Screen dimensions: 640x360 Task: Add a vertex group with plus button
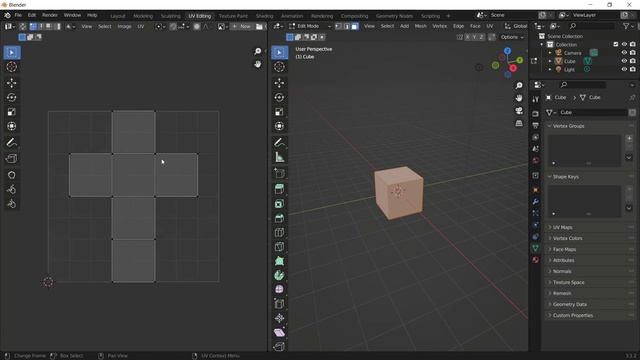click(629, 139)
